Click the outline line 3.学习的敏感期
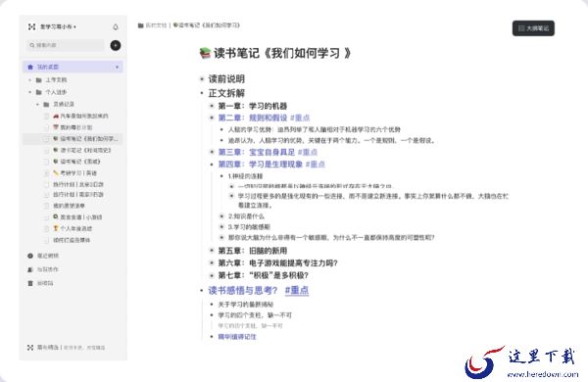Image resolution: width=588 pixels, height=382 pixels. pyautogui.click(x=249, y=226)
